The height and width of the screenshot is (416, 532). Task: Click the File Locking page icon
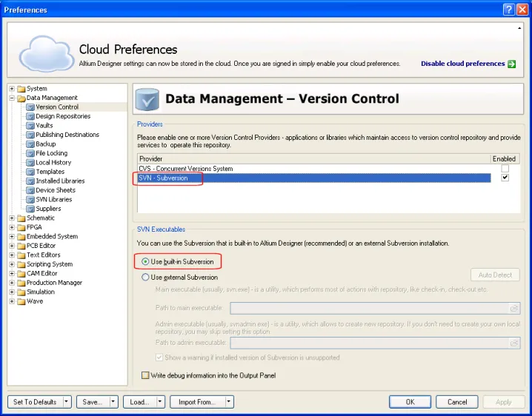click(x=30, y=153)
